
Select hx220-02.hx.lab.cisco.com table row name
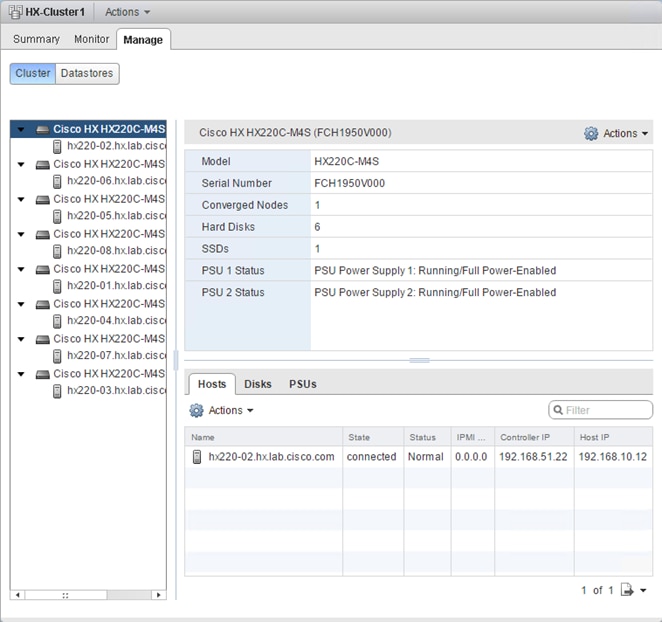click(271, 457)
